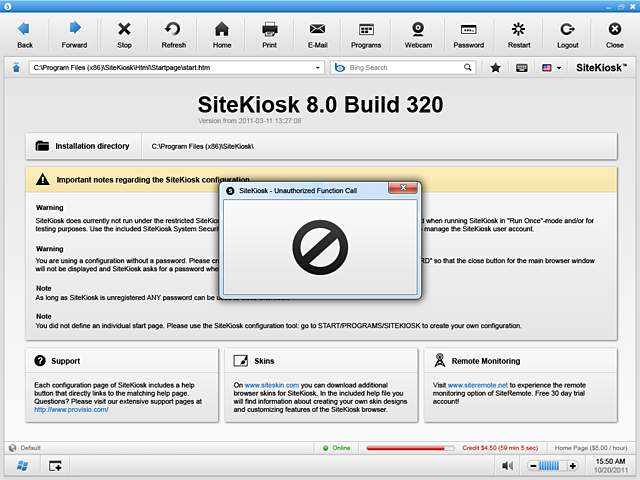Viewport: 640px width, 480px height.
Task: Click the Print toolbar icon
Action: point(270,33)
